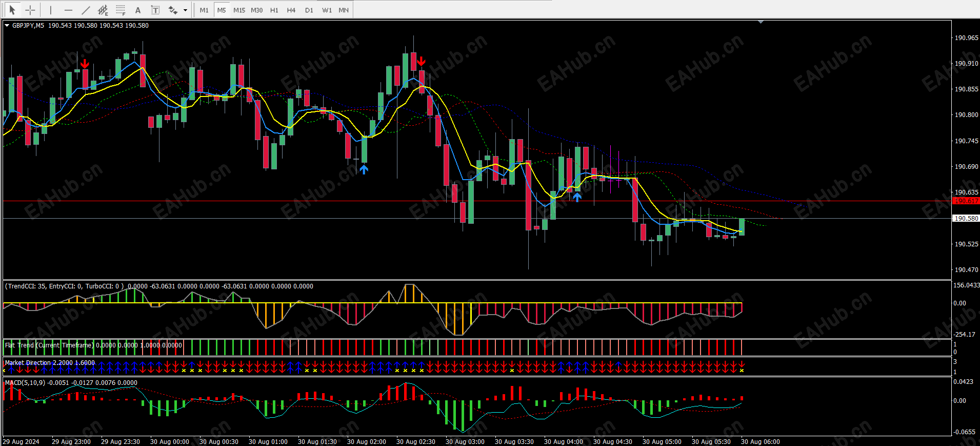Pick the Horizontal Line drawing tool

68,10
